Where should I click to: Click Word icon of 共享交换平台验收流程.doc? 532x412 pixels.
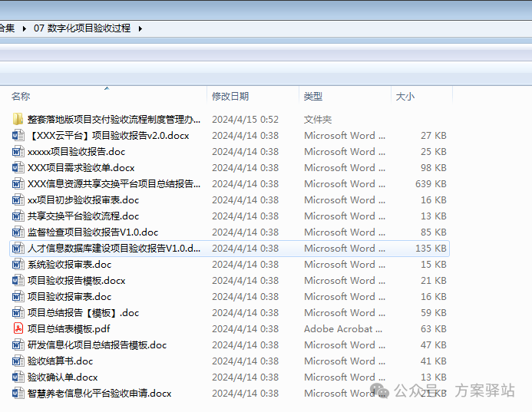pyautogui.click(x=18, y=216)
